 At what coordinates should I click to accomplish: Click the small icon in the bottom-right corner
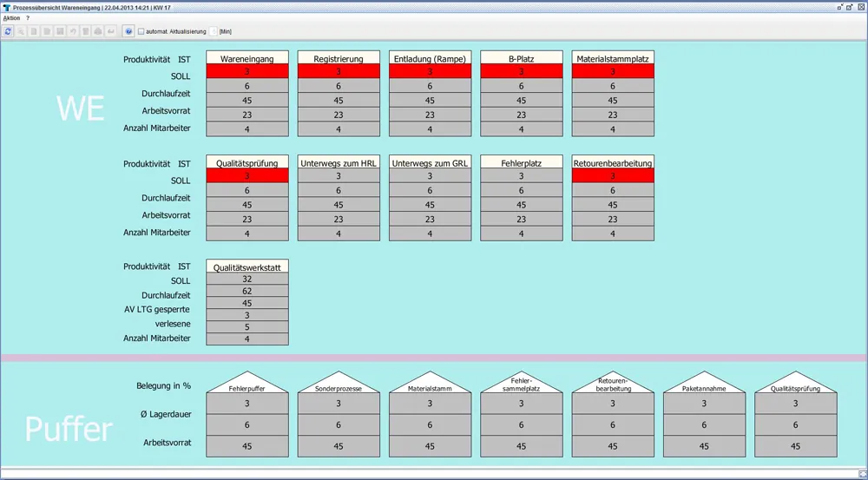click(861, 473)
